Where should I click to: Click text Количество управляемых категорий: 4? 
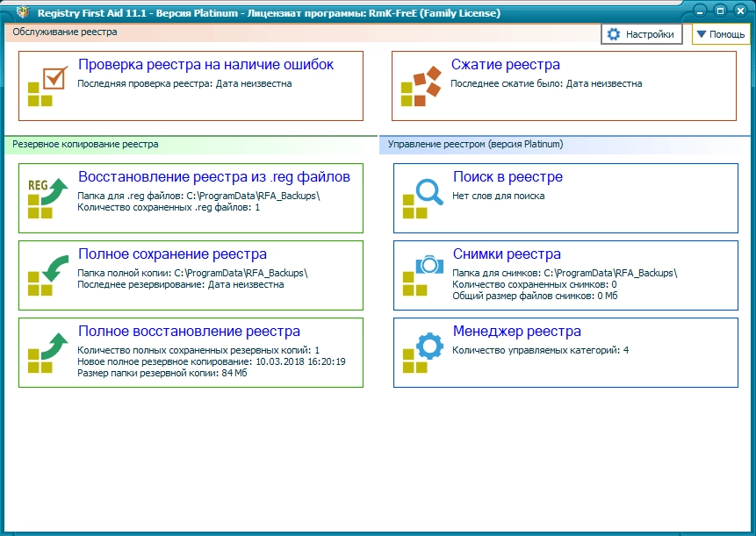click(541, 350)
